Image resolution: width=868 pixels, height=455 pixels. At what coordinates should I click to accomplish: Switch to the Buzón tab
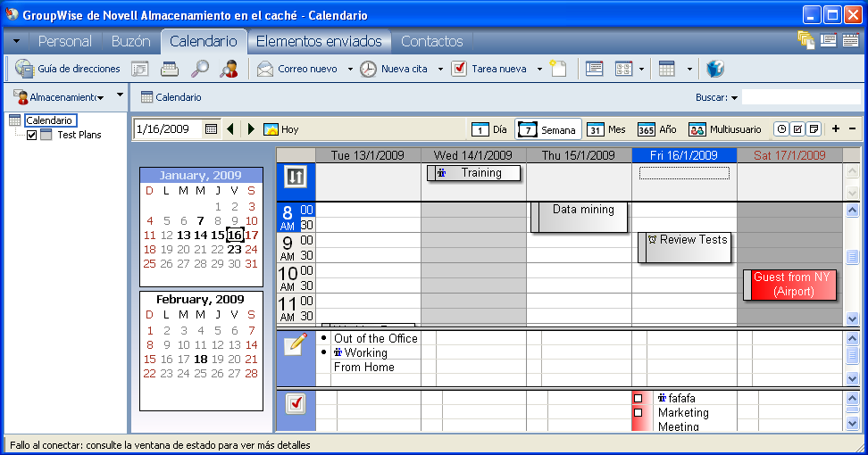pyautogui.click(x=130, y=41)
